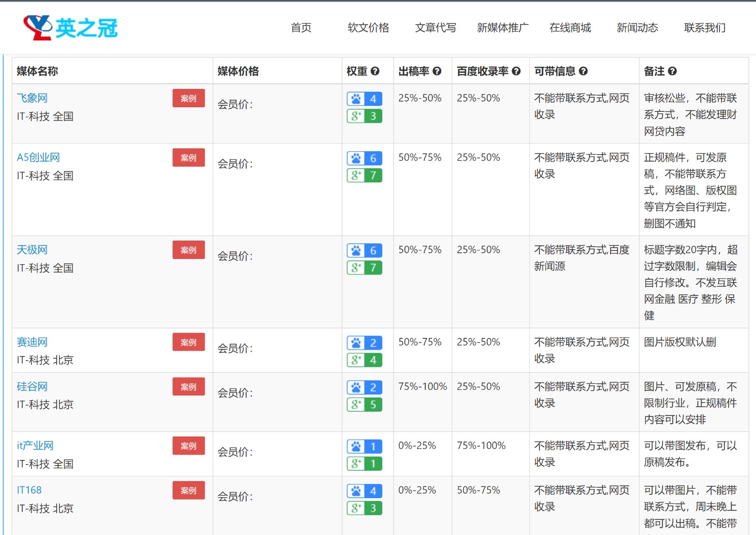View the 案例 button for it产业网

[x=189, y=446]
